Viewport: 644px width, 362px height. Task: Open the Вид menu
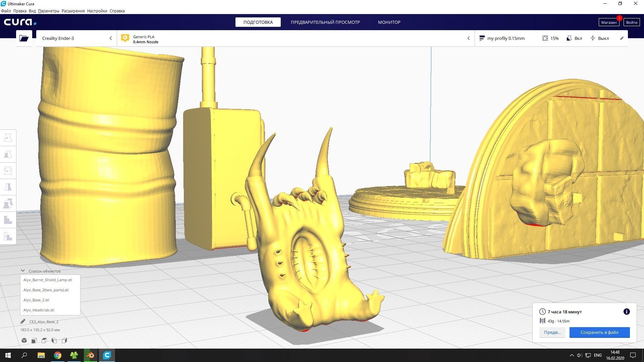tap(32, 11)
